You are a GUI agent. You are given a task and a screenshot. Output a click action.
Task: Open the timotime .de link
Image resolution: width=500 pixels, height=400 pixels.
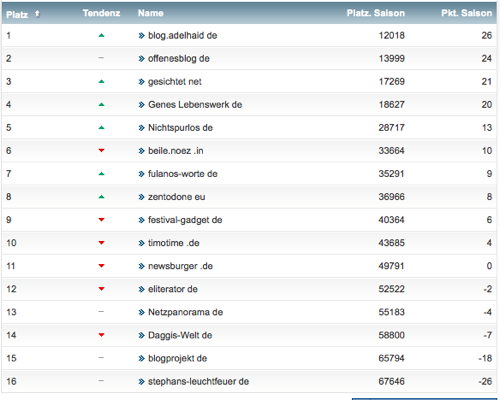pyautogui.click(x=174, y=243)
